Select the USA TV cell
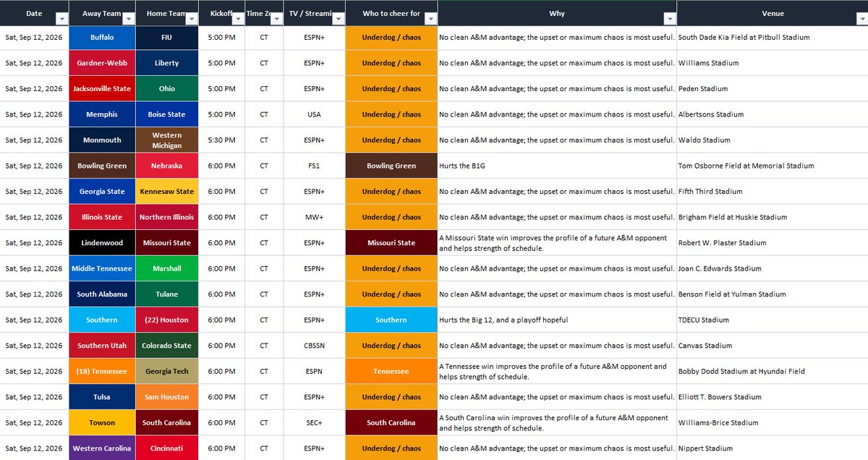Viewport: 868px width, 460px height. (x=313, y=114)
